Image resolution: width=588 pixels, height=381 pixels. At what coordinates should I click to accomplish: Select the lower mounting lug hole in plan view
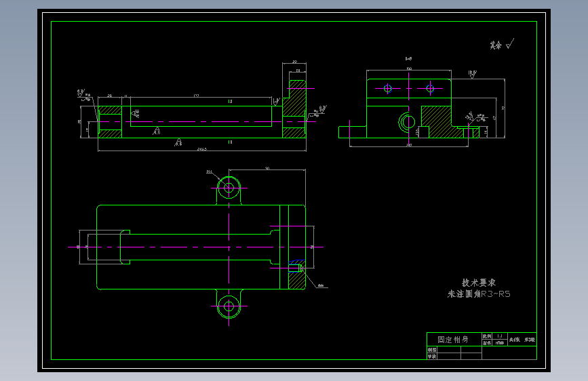click(x=229, y=306)
